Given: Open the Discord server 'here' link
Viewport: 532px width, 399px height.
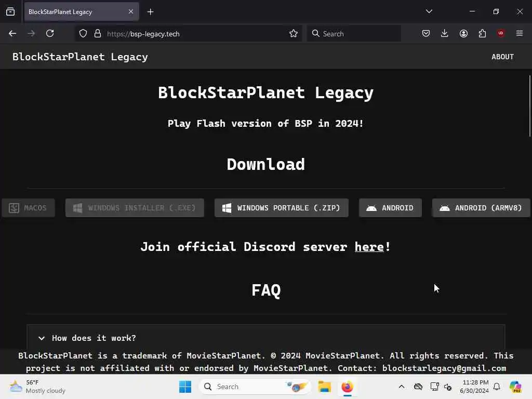Looking at the screenshot, I should coord(369,247).
